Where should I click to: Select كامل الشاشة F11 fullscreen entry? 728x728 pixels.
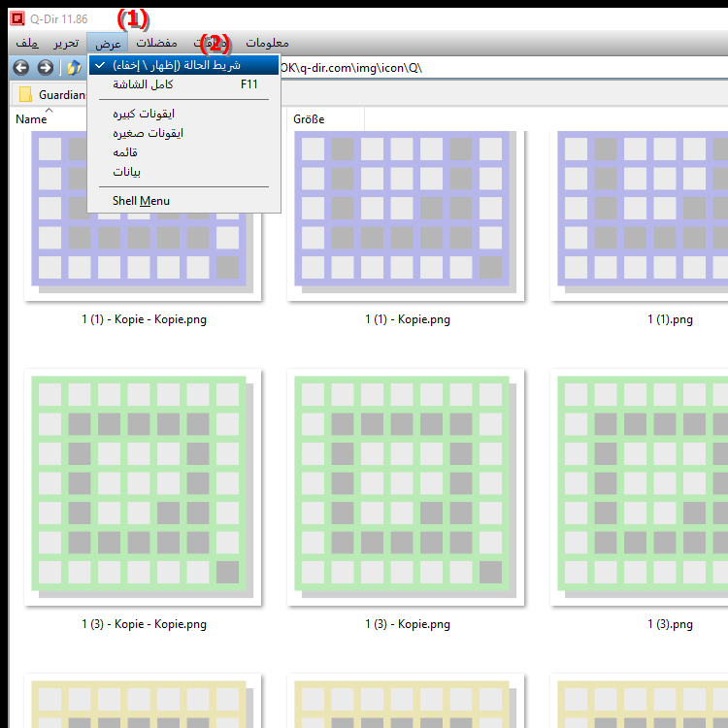point(183,84)
